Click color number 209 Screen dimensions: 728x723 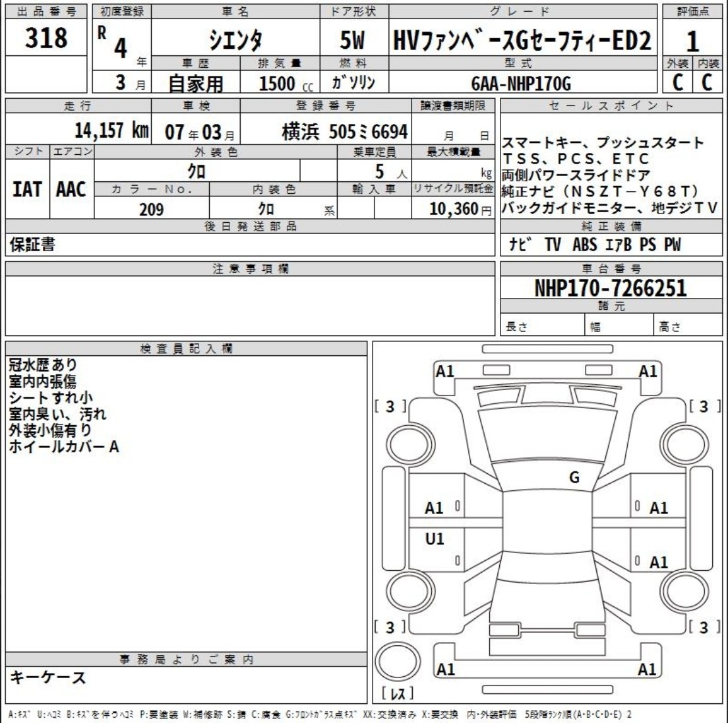[x=152, y=210]
